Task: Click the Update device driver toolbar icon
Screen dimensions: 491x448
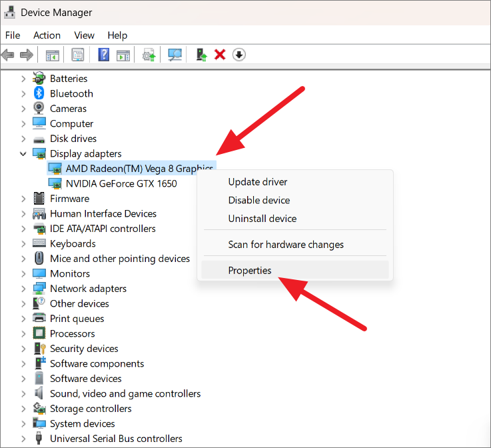Action: click(149, 55)
